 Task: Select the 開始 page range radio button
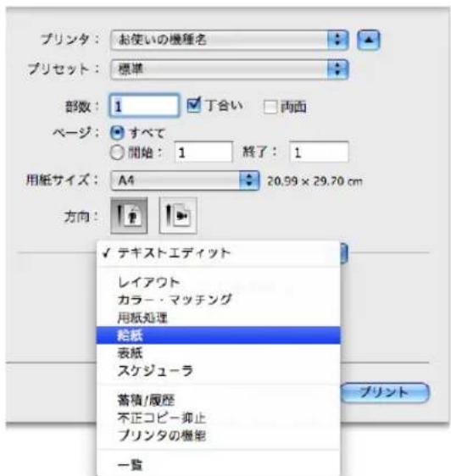[x=117, y=152]
